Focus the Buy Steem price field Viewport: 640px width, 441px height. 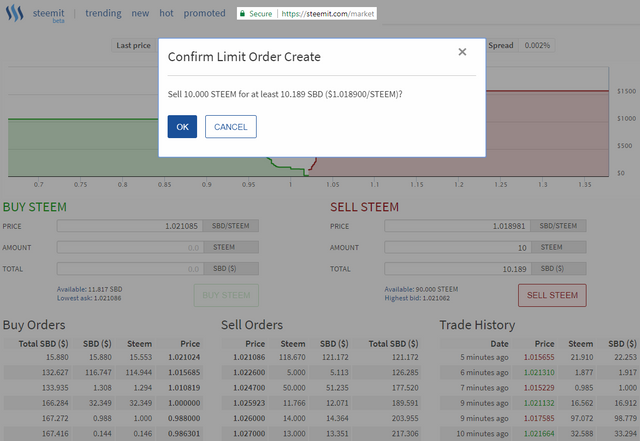pos(130,226)
